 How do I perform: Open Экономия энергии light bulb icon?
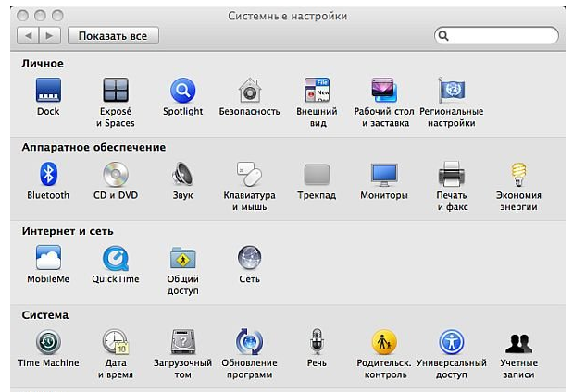tap(518, 175)
